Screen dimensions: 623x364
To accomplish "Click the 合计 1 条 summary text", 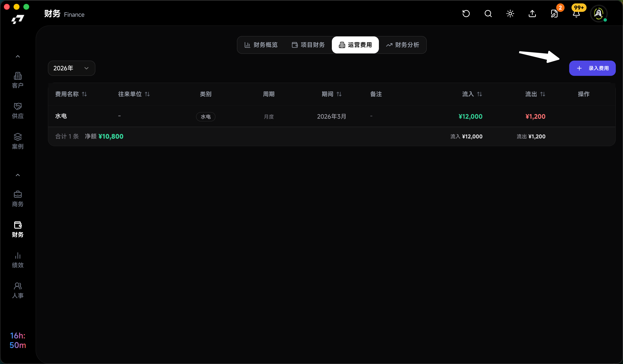I will (67, 136).
